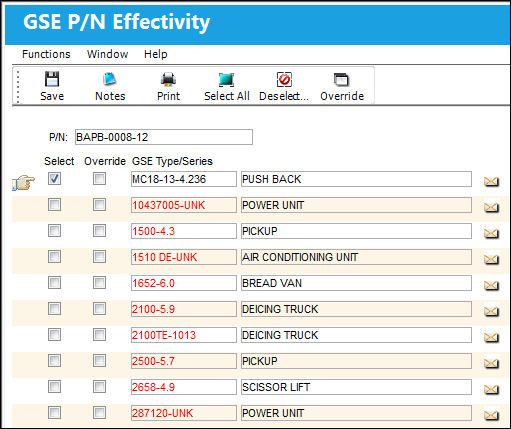
Task: Open envelope icon for AIR CONDITIONING UNIT row
Action: 491,259
